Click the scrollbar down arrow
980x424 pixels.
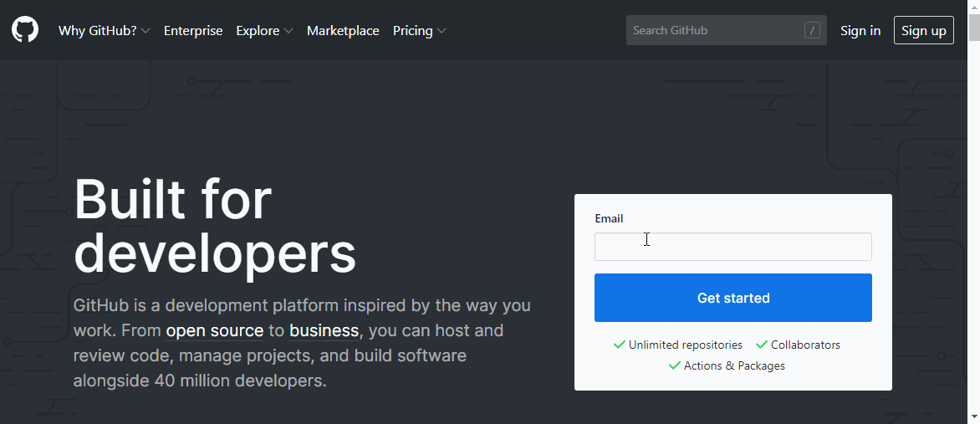click(x=974, y=417)
